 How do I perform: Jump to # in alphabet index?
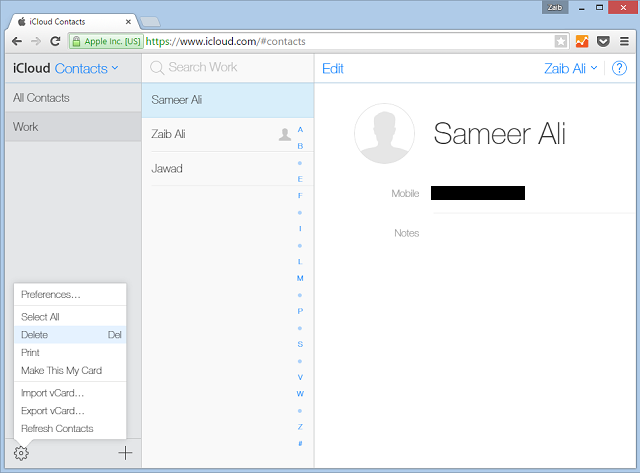pos(300,444)
